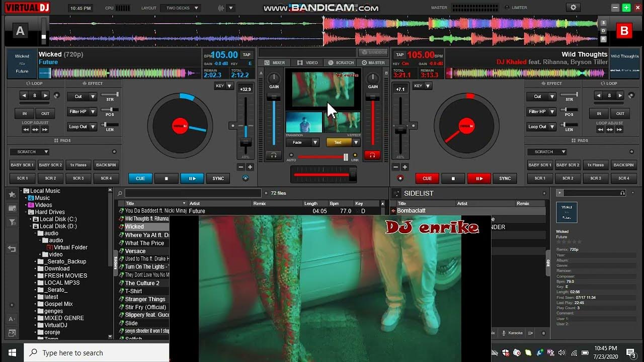Open deck A KEY dropdown
This screenshot has width=644, height=362.
(x=224, y=86)
